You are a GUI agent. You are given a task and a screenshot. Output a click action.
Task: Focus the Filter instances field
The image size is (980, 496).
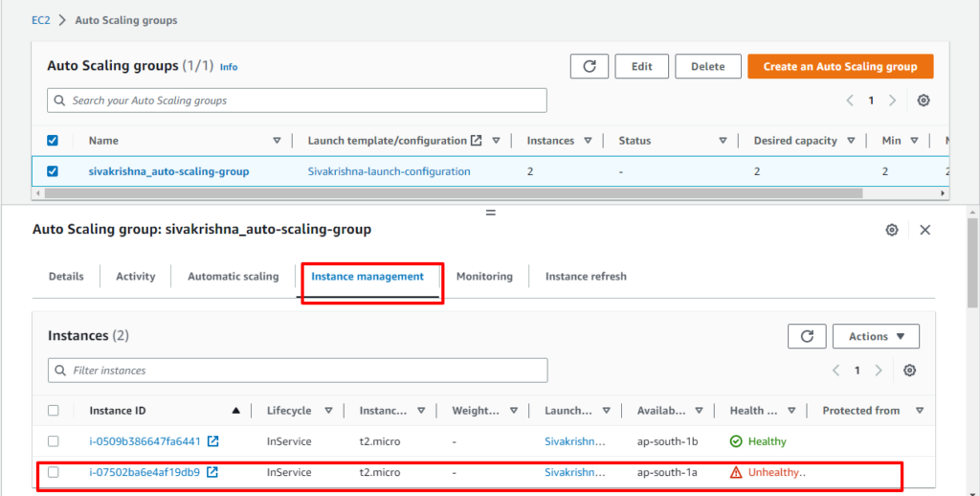coord(298,371)
